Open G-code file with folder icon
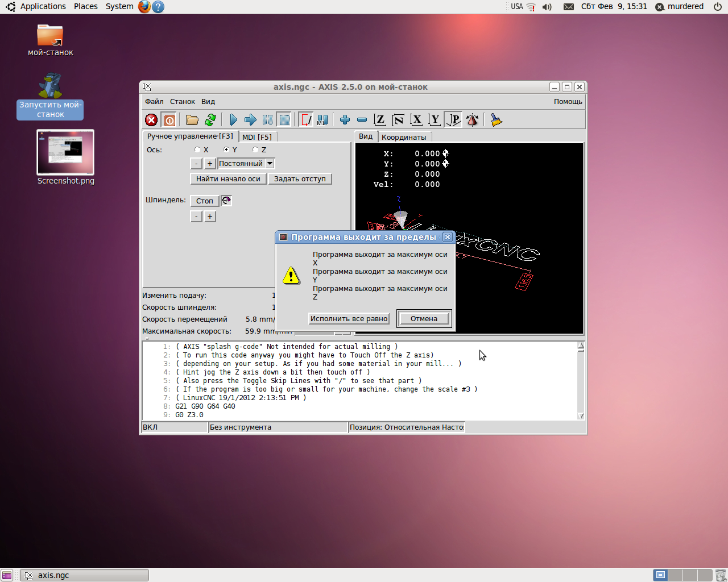Image resolution: width=728 pixels, height=582 pixels. coord(192,120)
